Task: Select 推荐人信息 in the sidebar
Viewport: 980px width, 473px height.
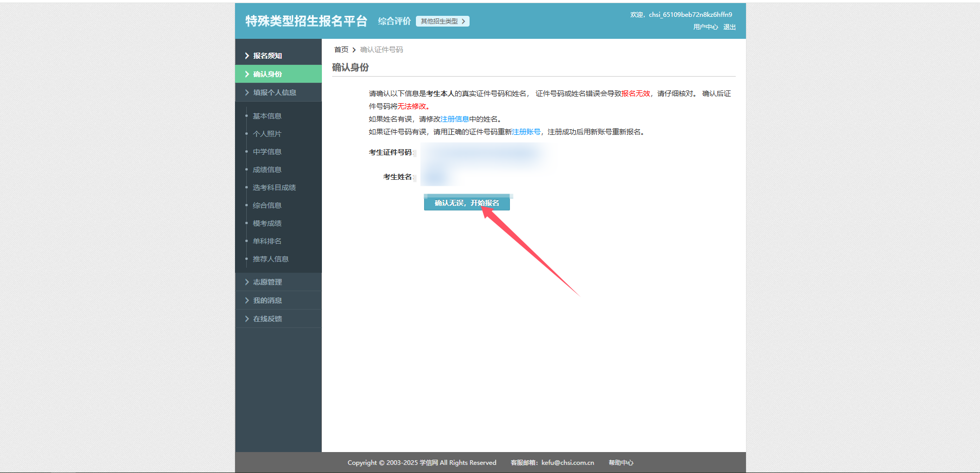Action: pos(270,259)
